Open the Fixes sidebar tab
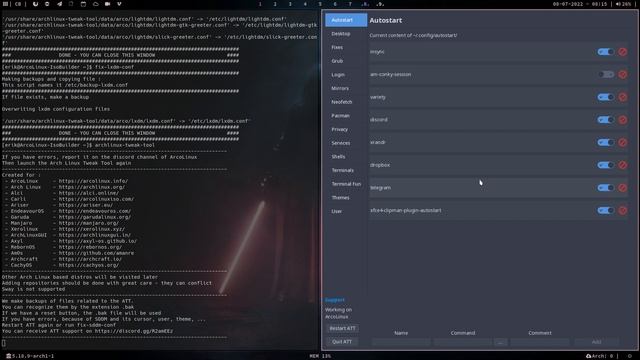The image size is (640, 360). [346, 47]
